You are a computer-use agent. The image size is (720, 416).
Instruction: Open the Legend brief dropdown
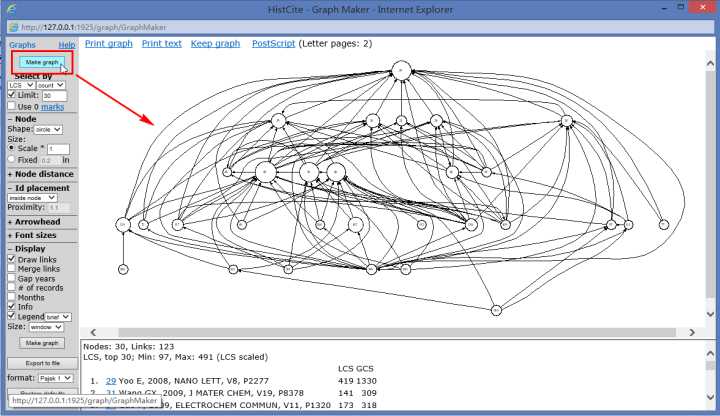58,317
